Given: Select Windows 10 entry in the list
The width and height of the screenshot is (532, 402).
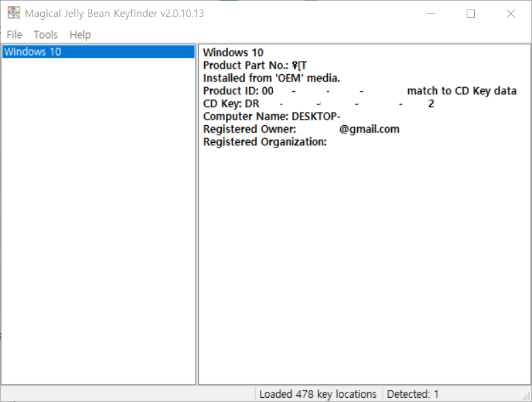Looking at the screenshot, I should (99, 52).
